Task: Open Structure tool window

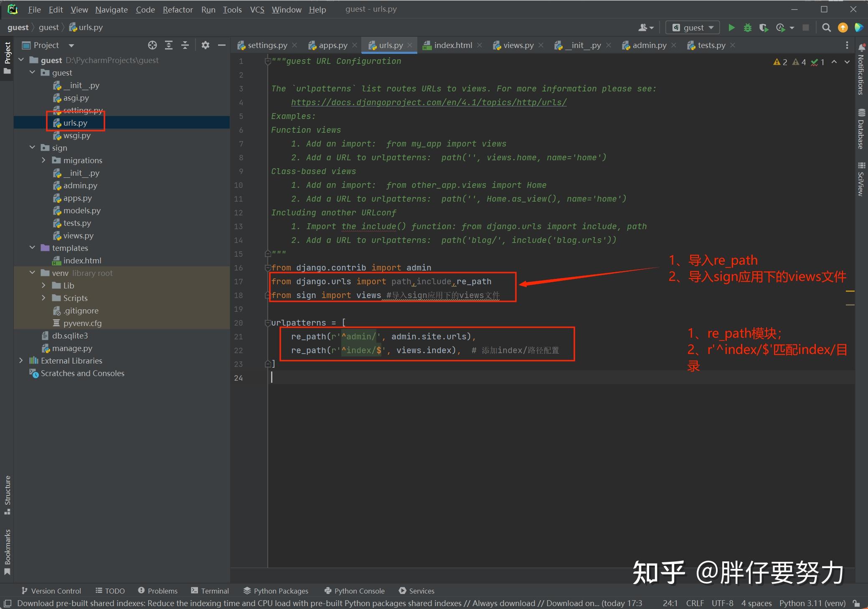Action: pos(7,495)
